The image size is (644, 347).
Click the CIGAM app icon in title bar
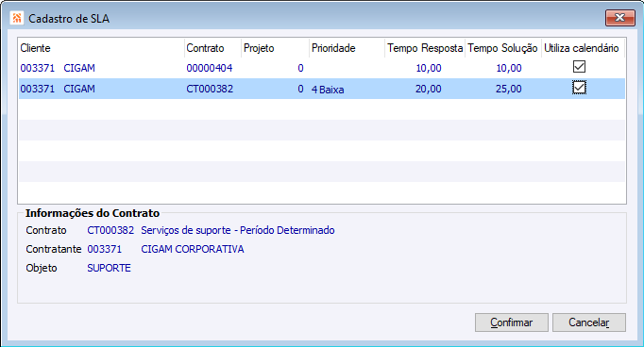point(17,18)
